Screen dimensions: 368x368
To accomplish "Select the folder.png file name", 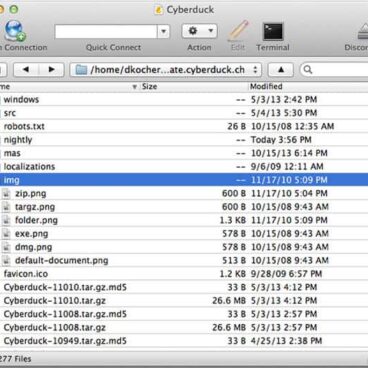I will 36,220.
